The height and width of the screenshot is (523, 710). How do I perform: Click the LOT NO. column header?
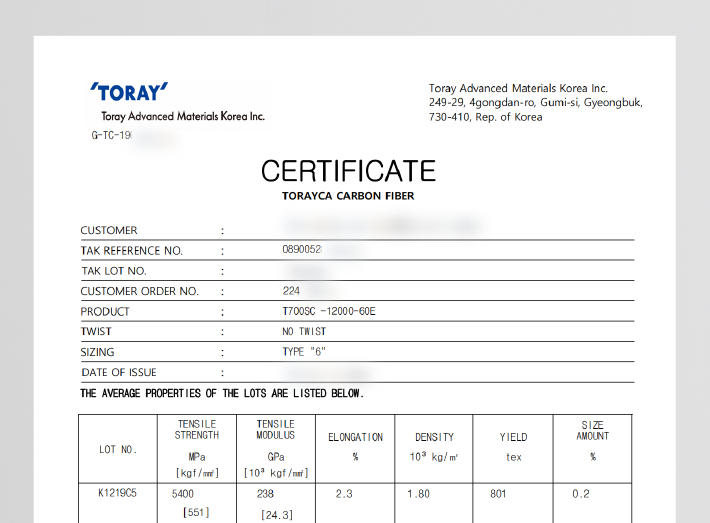click(118, 450)
